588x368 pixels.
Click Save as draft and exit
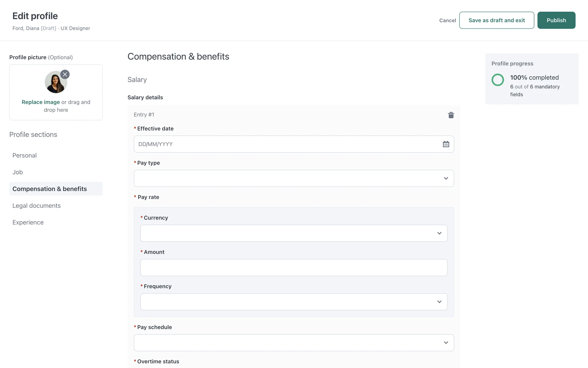496,20
